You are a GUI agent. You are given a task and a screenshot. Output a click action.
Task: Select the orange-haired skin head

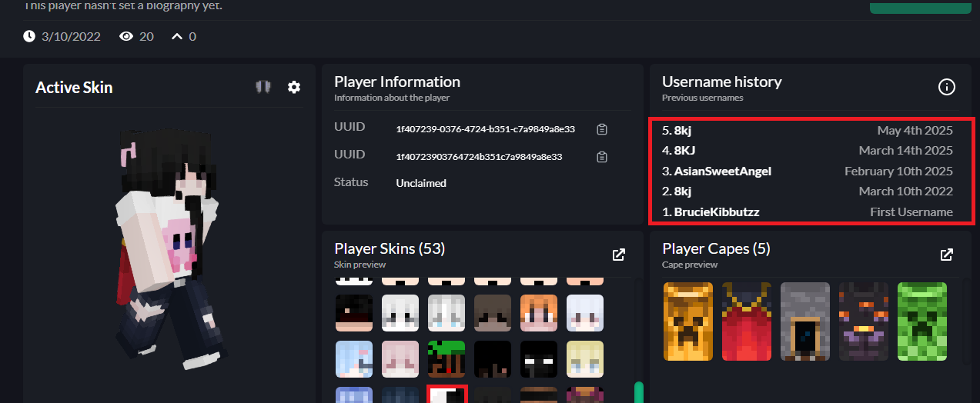539,313
